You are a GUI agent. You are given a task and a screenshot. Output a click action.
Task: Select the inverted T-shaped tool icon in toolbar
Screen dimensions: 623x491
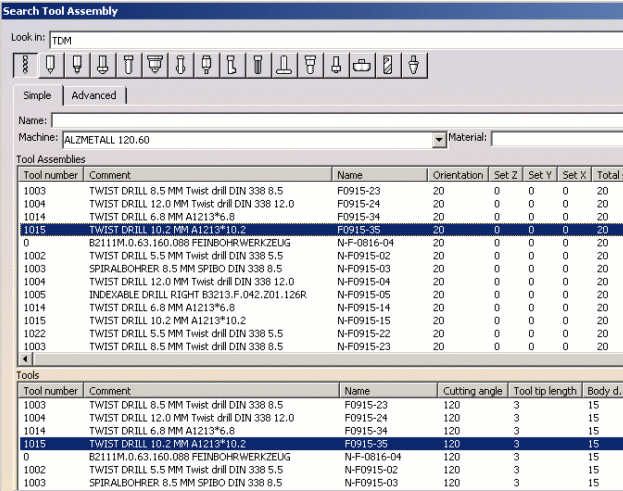tap(284, 66)
